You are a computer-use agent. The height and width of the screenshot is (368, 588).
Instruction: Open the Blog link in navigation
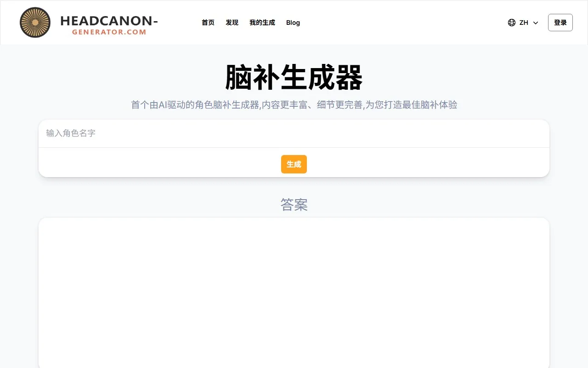(x=293, y=23)
